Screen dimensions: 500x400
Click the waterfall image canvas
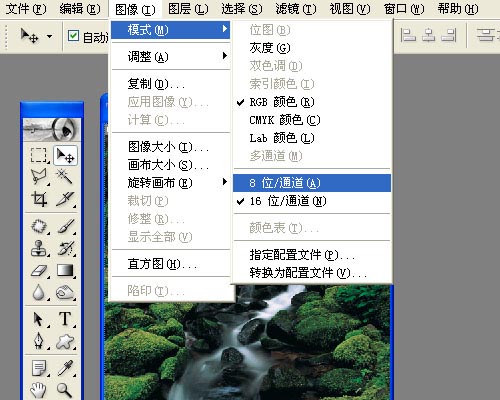pyautogui.click(x=248, y=343)
